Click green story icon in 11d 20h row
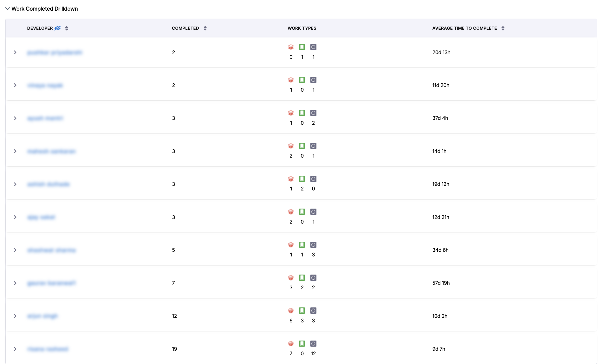This screenshot has width=603, height=364. pos(302,80)
